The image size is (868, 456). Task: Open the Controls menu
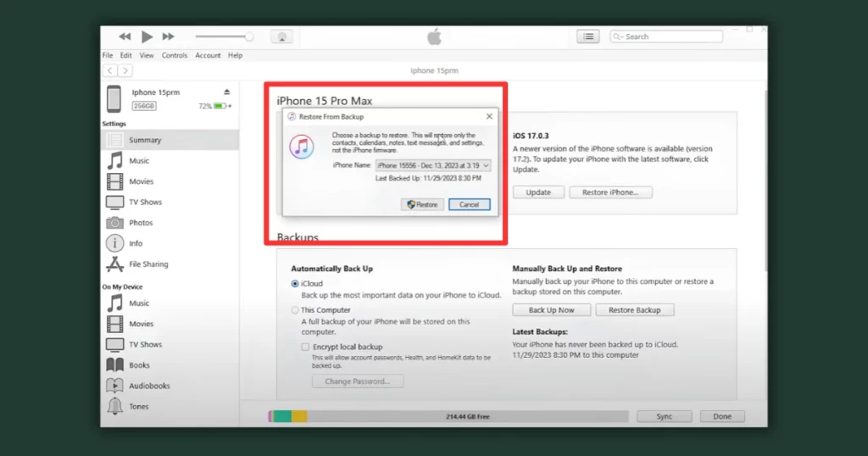pos(175,55)
